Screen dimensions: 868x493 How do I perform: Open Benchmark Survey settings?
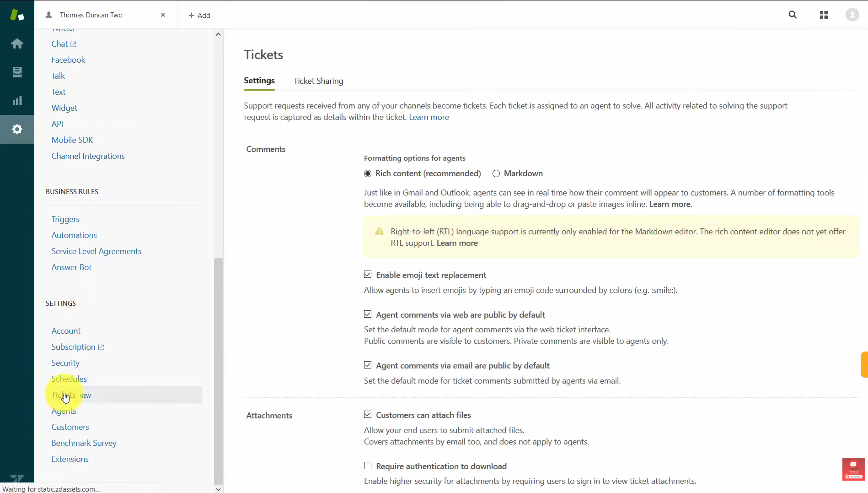[84, 443]
